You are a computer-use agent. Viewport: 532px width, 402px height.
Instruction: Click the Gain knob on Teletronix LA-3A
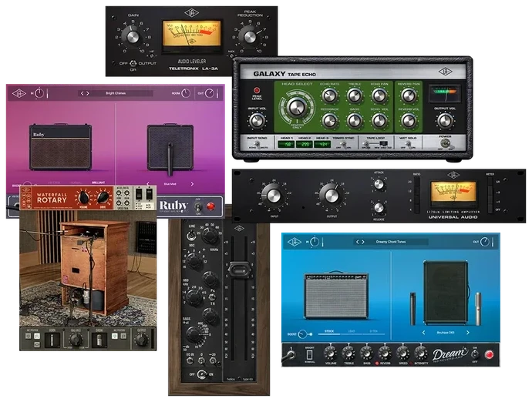pos(132,37)
